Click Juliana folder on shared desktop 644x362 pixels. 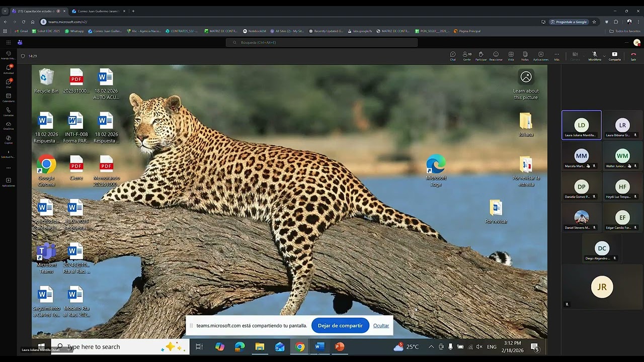click(x=526, y=124)
